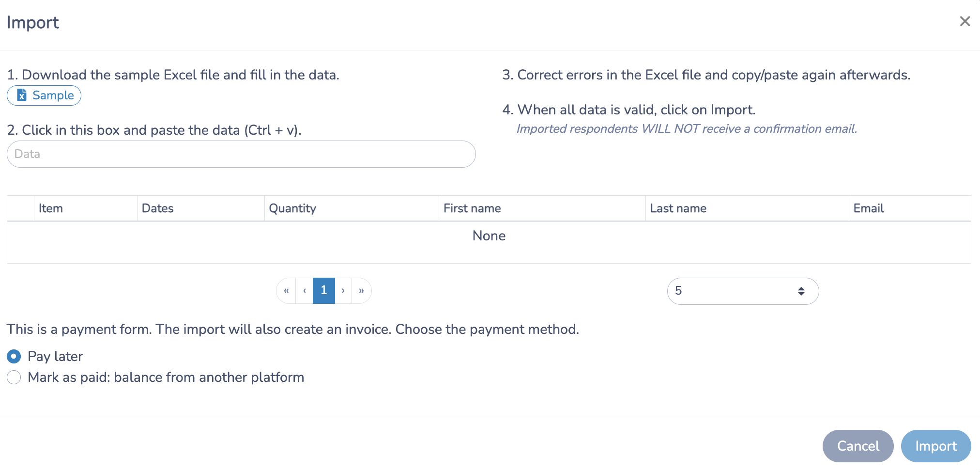
Task: Click the Excel file icon on Sample button
Action: pyautogui.click(x=21, y=95)
